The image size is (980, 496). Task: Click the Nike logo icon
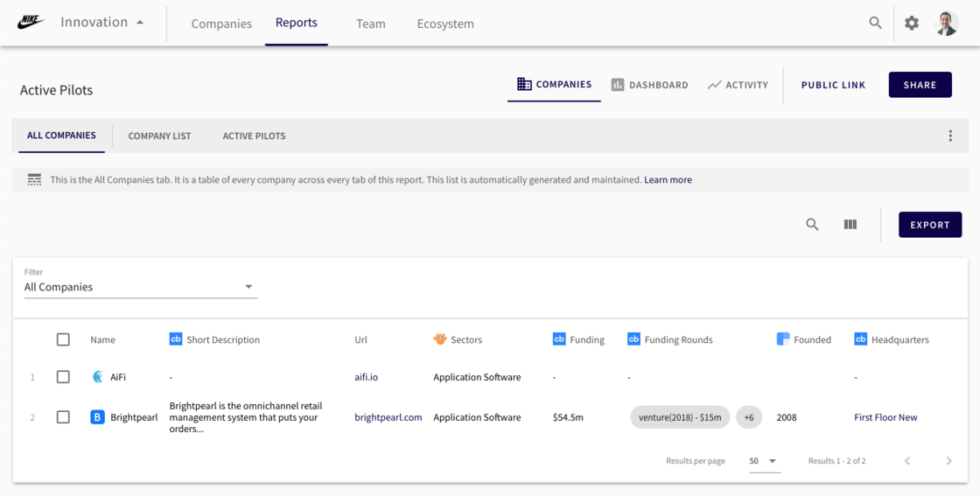click(x=31, y=23)
